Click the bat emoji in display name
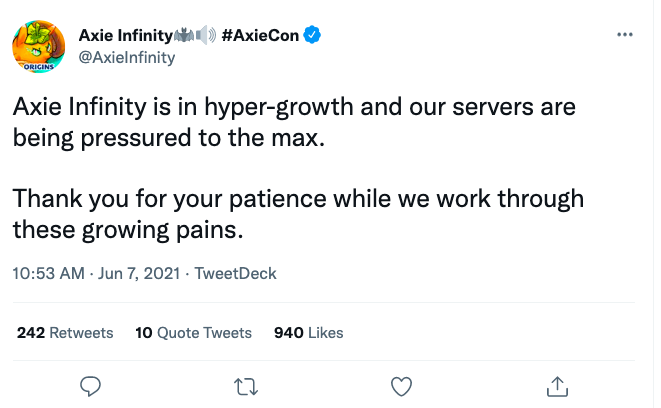The image size is (661, 408). [x=187, y=36]
